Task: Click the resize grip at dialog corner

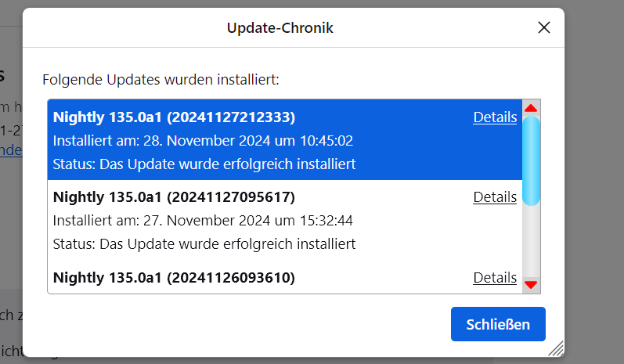Action: tap(556, 348)
